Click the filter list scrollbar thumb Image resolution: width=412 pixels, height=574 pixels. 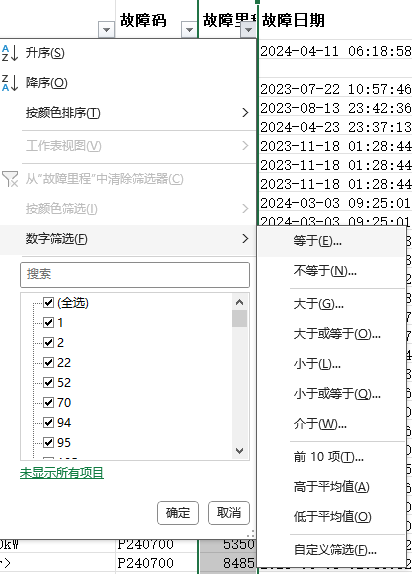(240, 318)
